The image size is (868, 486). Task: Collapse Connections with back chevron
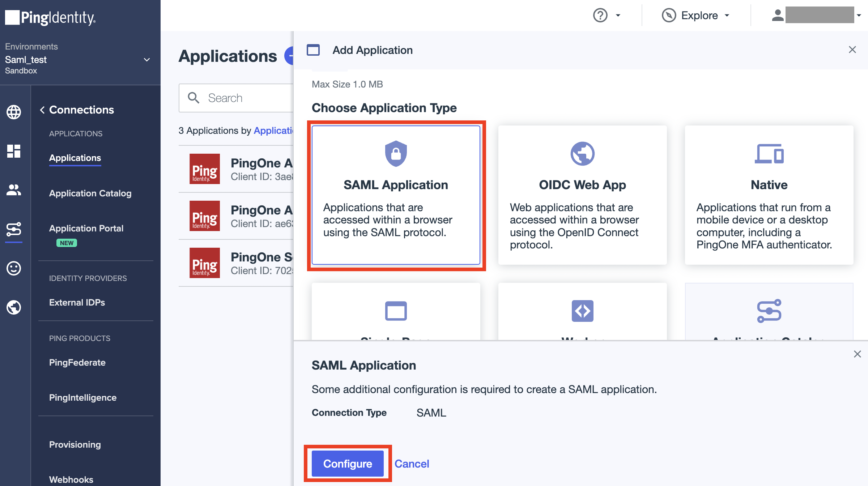tap(42, 110)
